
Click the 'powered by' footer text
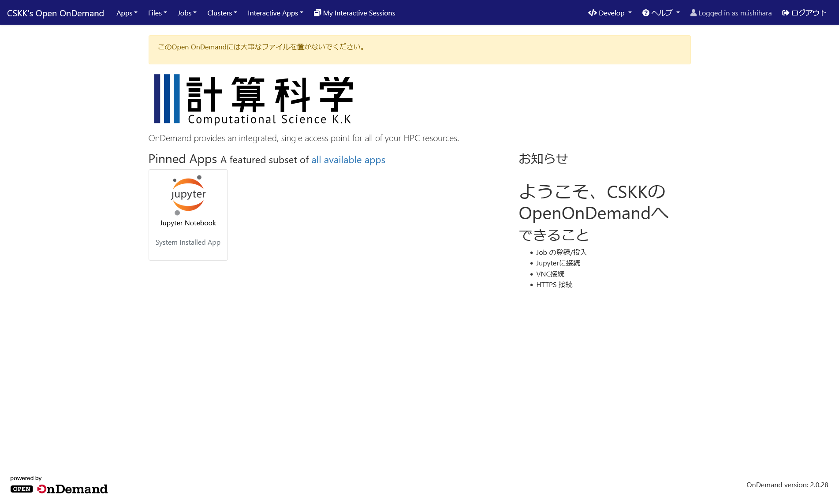(26, 478)
